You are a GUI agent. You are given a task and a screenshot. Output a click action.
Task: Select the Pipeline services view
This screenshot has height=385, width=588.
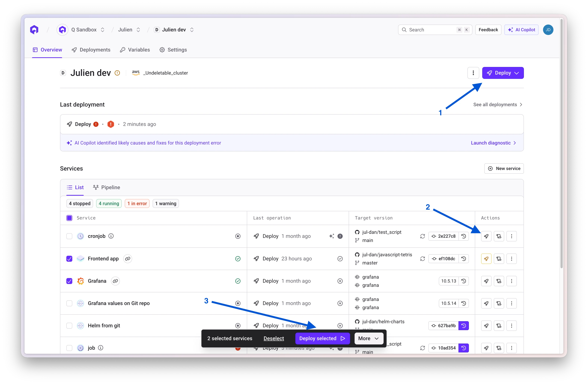(106, 187)
